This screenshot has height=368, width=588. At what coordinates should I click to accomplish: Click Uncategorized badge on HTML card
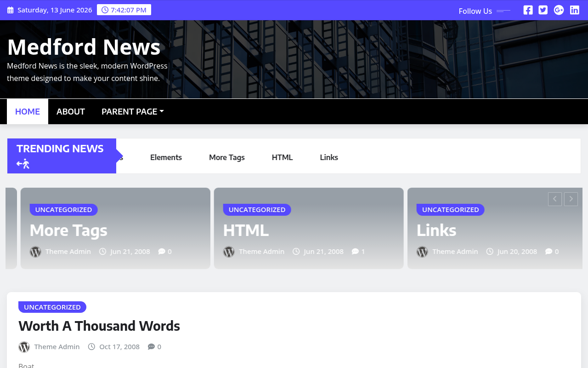pyautogui.click(x=257, y=210)
